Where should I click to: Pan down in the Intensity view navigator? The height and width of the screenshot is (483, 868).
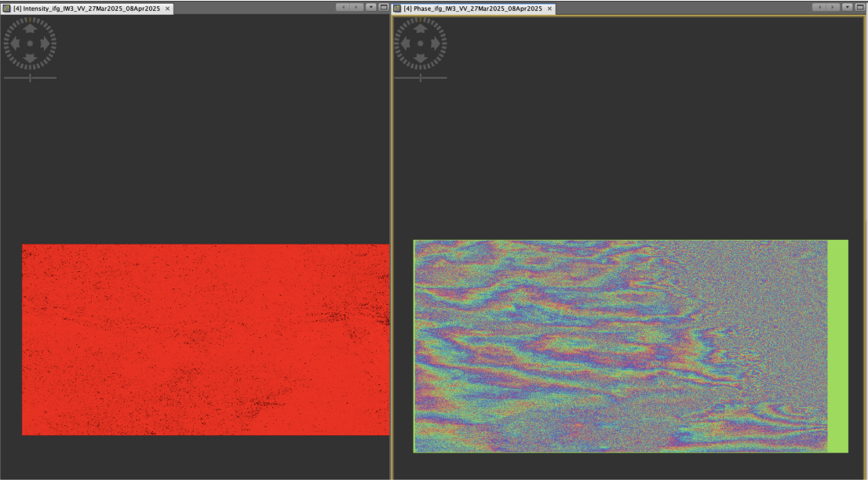coord(30,58)
